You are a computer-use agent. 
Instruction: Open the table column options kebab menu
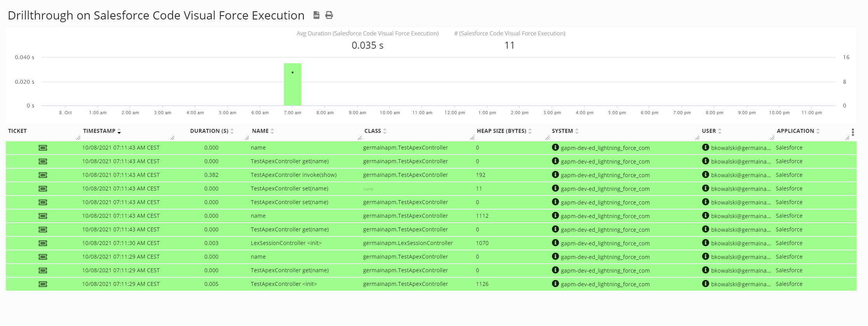pyautogui.click(x=852, y=132)
